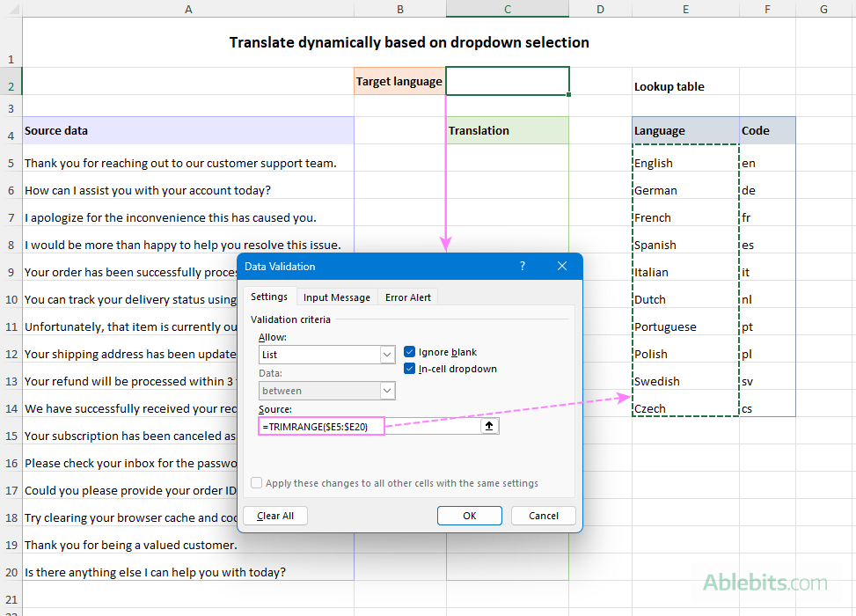Check Apply these changes to all other cells
Viewport: 856px width, 616px height.
256,483
